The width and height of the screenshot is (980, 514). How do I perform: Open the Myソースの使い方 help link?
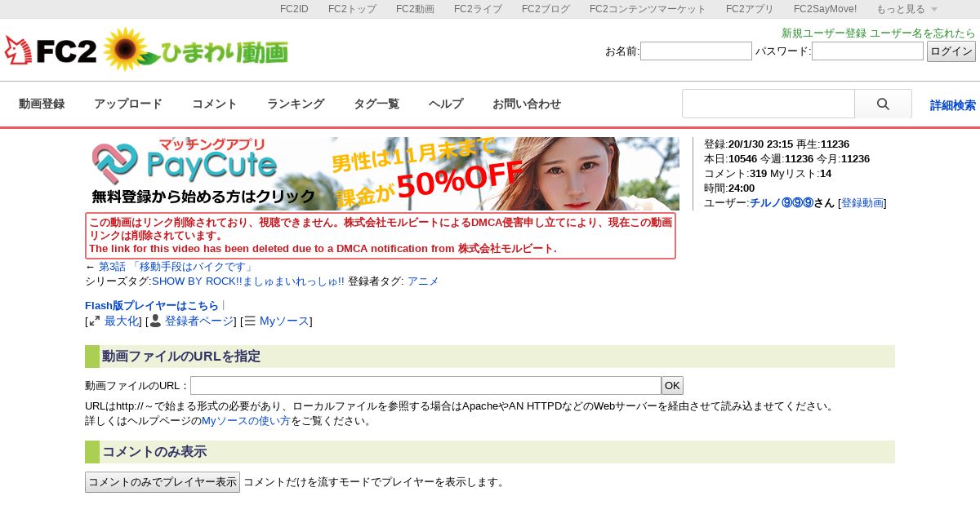tap(246, 421)
